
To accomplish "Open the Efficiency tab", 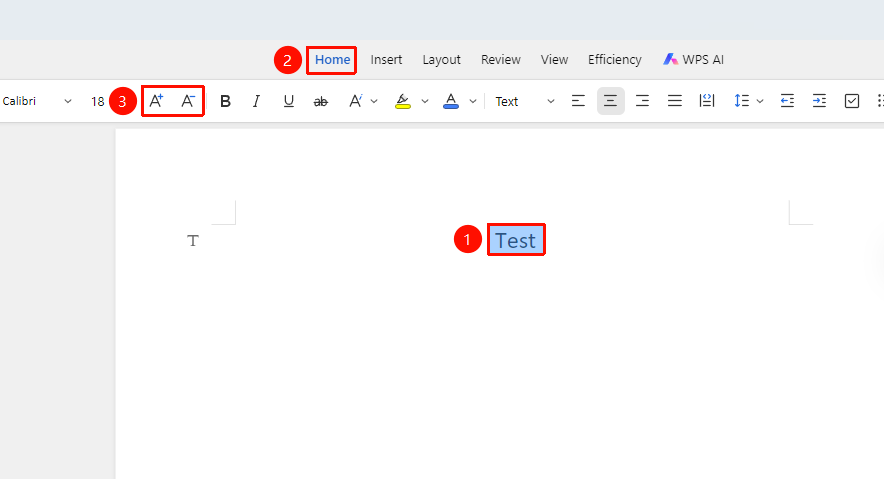I will 615,60.
